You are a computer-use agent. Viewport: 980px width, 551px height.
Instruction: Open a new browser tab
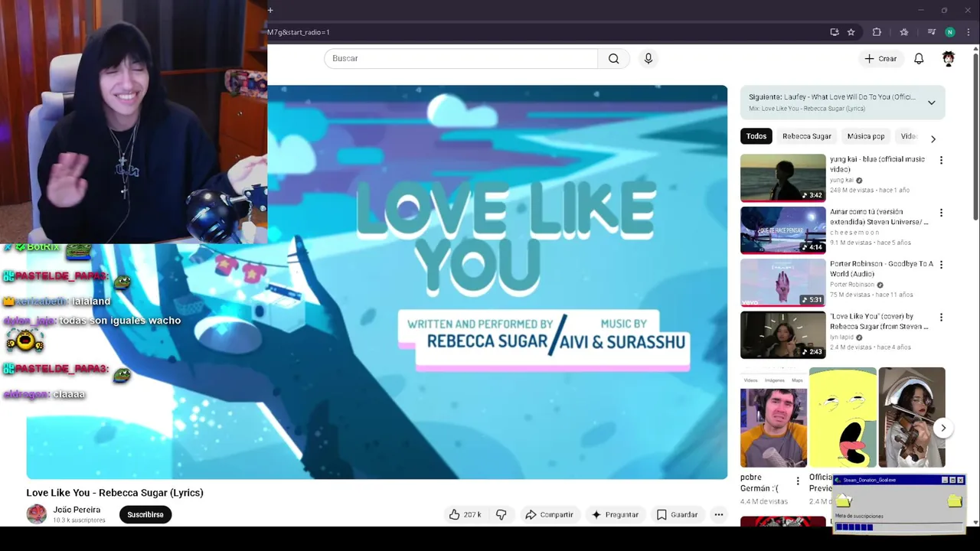pyautogui.click(x=270, y=10)
